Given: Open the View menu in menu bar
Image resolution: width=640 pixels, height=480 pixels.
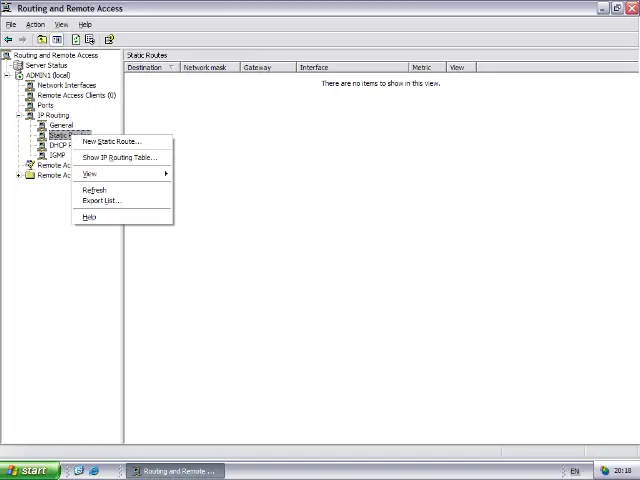Looking at the screenshot, I should coord(61,24).
